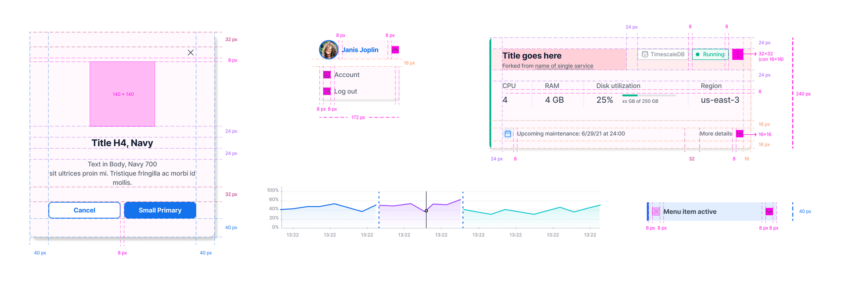Click Janis Joplin's avatar photo

(x=329, y=50)
